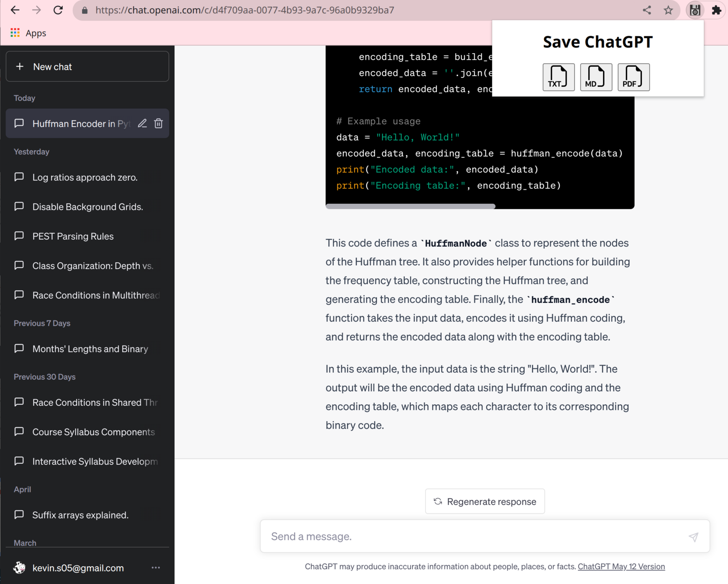View site lock information
Screen dimensions: 728x584
[x=85, y=10]
